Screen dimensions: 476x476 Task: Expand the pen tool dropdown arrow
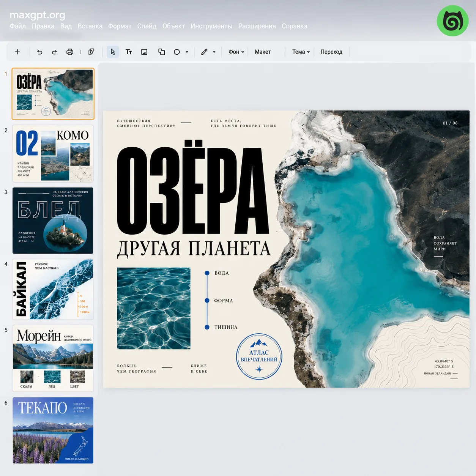tap(214, 52)
